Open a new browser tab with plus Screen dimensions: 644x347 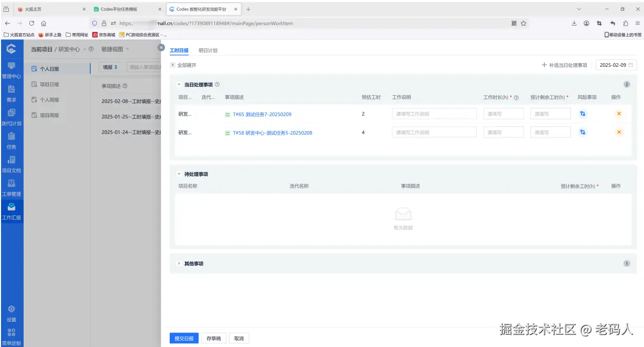(248, 9)
